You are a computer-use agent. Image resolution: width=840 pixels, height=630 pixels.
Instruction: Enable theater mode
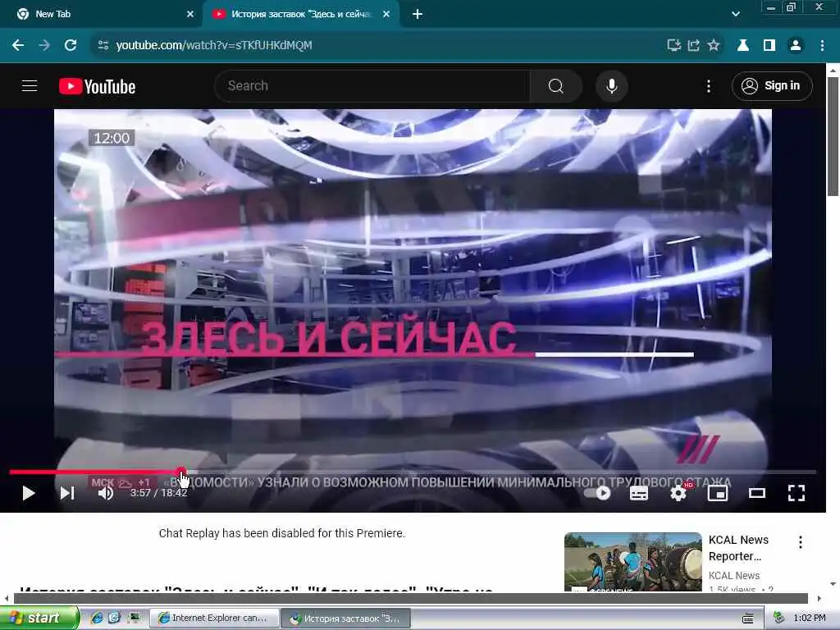click(x=757, y=493)
